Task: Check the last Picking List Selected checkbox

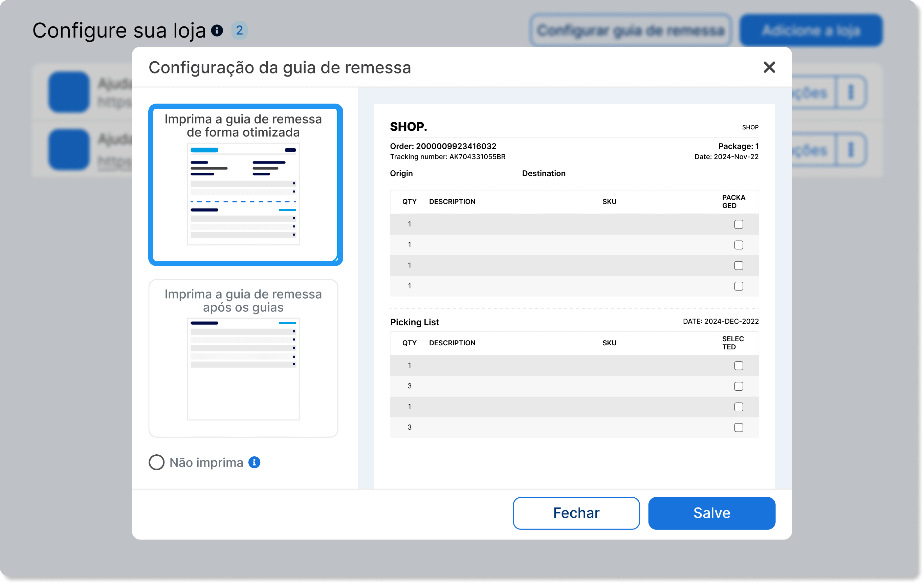Action: pyautogui.click(x=738, y=428)
